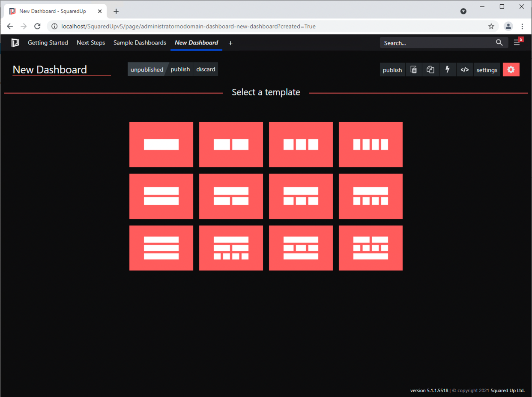Click the browser back arrow

(10, 26)
